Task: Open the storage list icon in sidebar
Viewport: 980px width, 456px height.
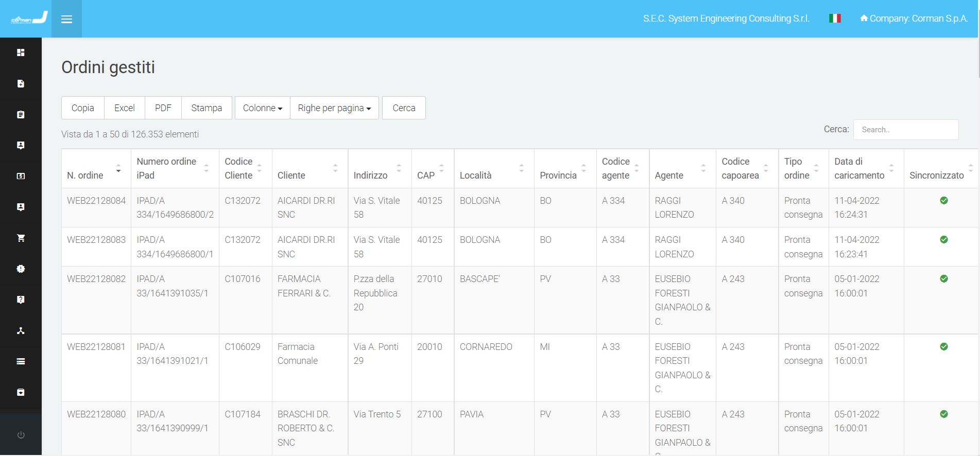Action: [21, 361]
